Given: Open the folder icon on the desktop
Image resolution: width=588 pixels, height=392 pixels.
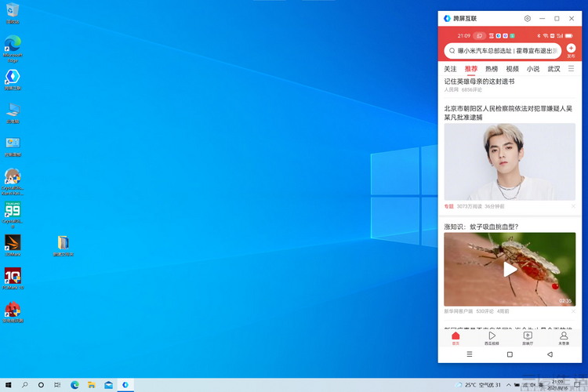Looking at the screenshot, I should tap(63, 245).
